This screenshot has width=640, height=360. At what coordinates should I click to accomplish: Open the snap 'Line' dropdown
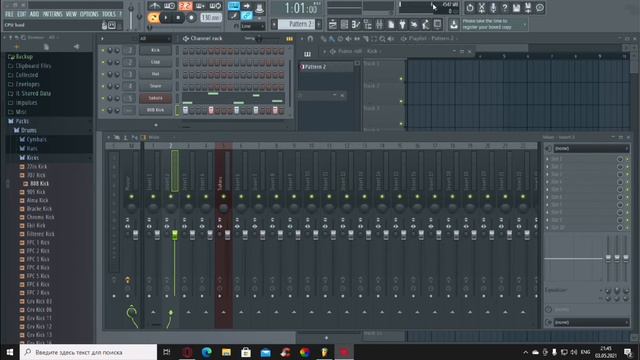tap(253, 26)
